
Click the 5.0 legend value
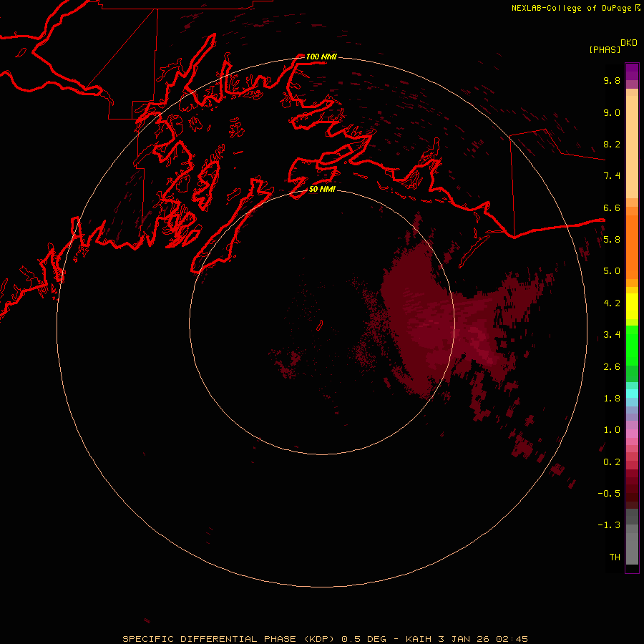[612, 271]
